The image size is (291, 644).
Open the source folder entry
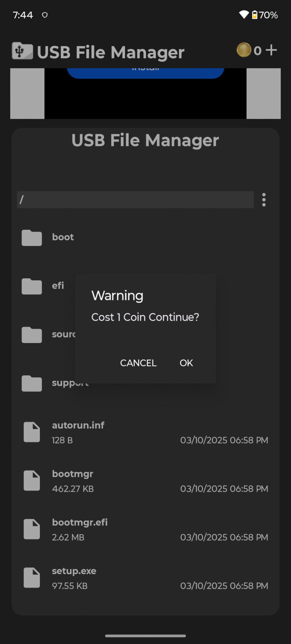tap(31, 335)
